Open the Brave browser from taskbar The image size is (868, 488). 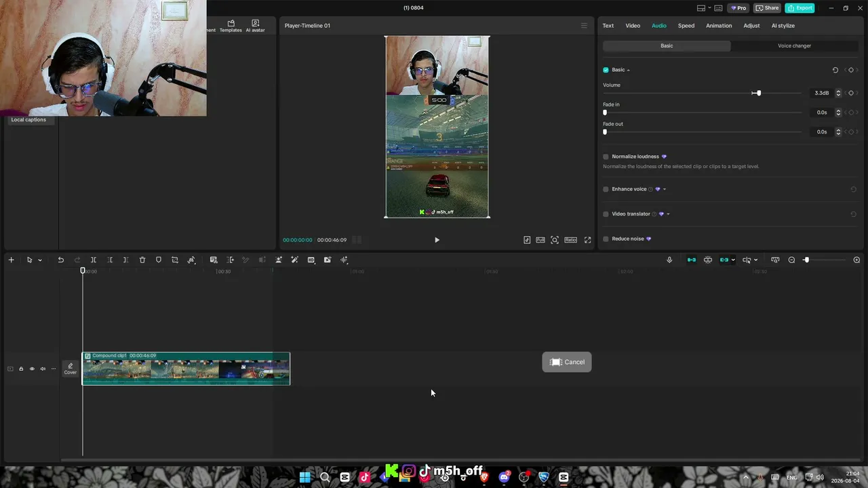coord(484,477)
